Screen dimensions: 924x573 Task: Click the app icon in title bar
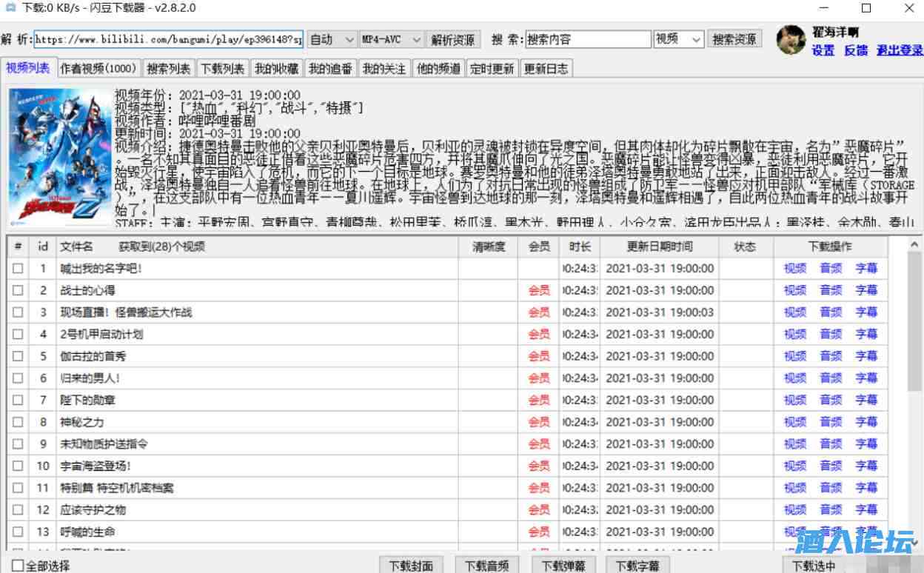coord(10,8)
